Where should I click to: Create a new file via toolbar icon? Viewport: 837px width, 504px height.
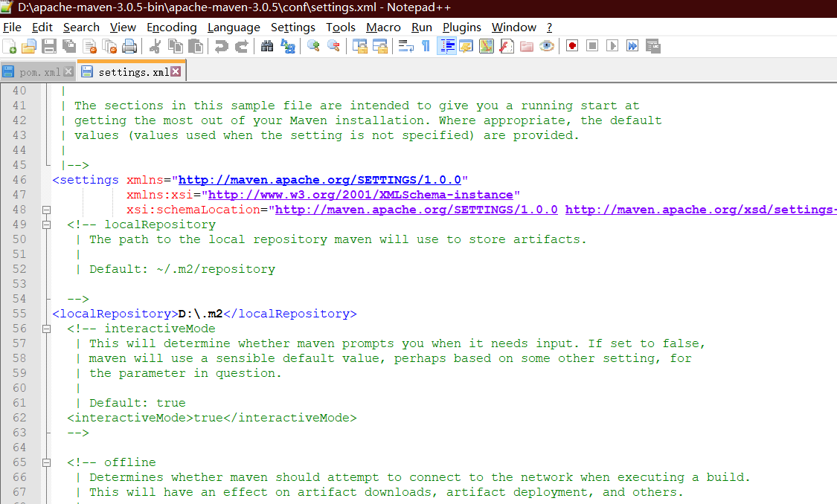pos(10,46)
